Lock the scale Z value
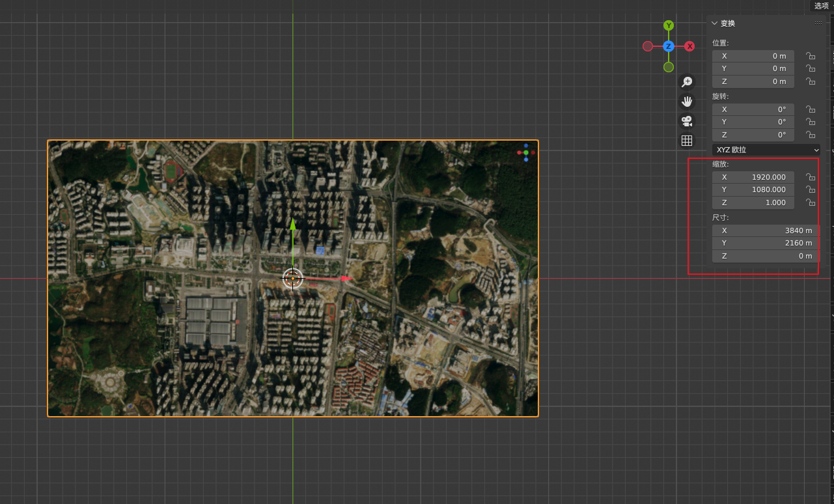Screen dimensions: 834x504 coord(810,203)
